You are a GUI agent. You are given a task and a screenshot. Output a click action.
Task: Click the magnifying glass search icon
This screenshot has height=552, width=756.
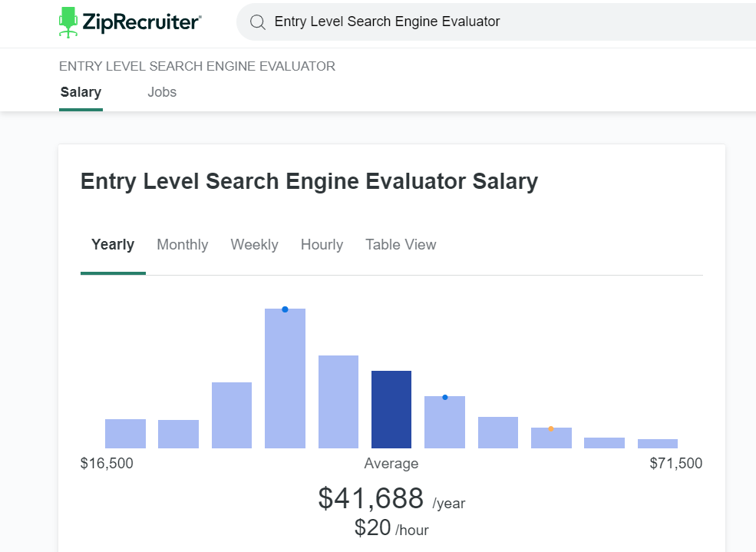point(258,22)
